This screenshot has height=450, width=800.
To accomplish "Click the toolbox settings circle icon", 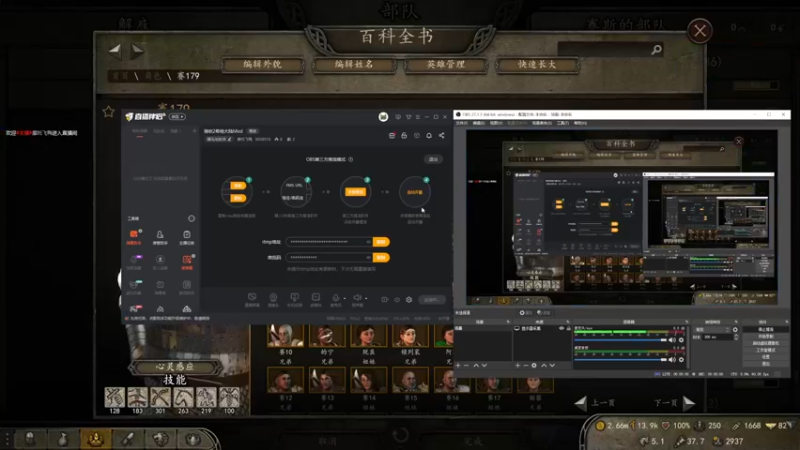I will click(x=191, y=218).
